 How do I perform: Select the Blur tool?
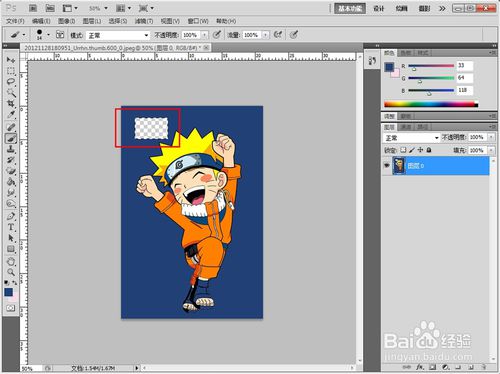[x=11, y=193]
